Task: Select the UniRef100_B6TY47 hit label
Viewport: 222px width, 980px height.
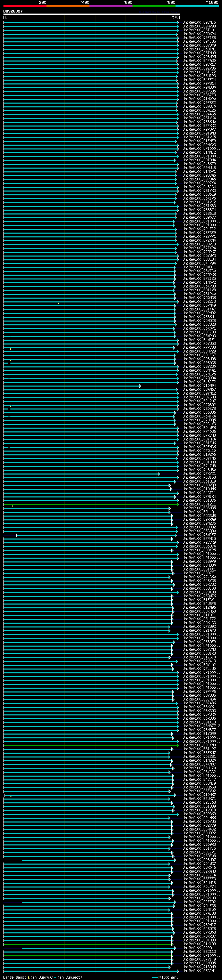Action: pyautogui.click(x=199, y=309)
